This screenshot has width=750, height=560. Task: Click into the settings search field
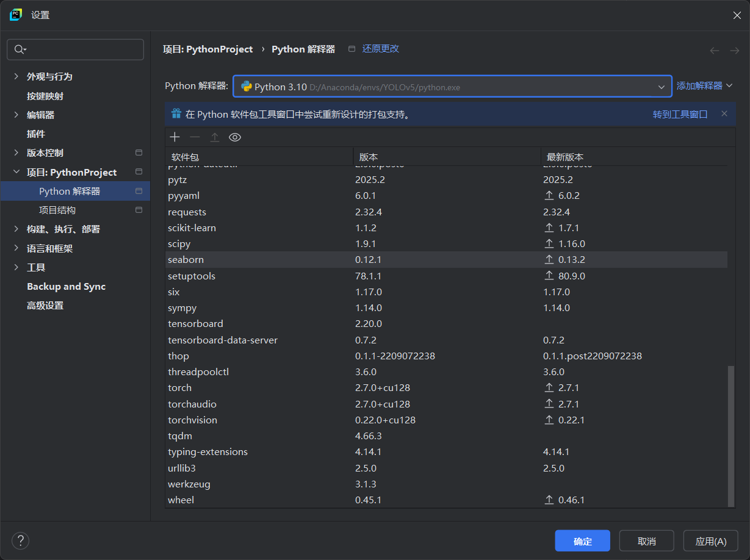click(x=75, y=49)
